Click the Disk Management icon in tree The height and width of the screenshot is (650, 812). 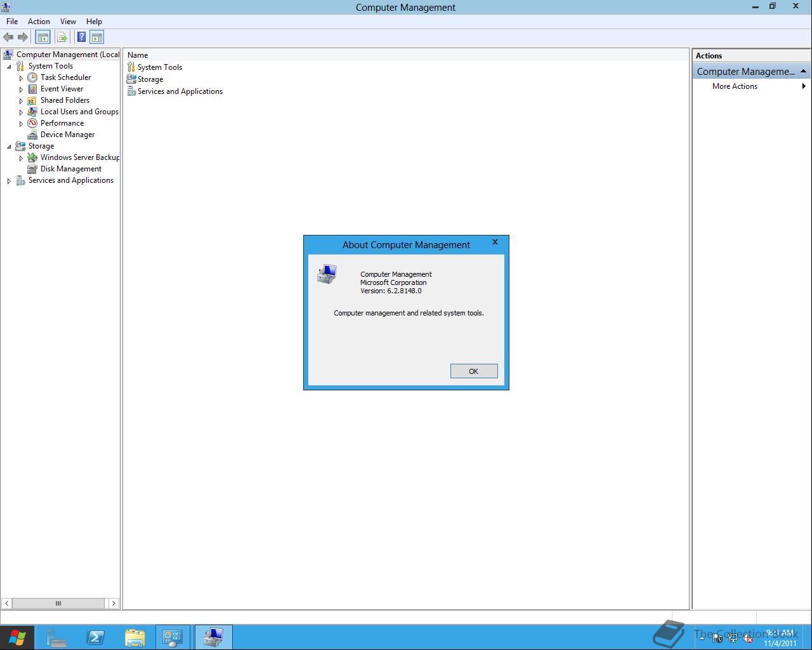click(x=32, y=169)
